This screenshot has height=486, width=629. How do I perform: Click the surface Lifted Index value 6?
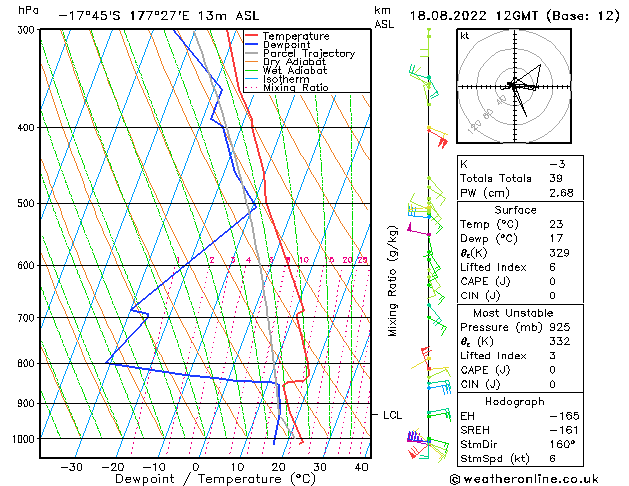(553, 267)
